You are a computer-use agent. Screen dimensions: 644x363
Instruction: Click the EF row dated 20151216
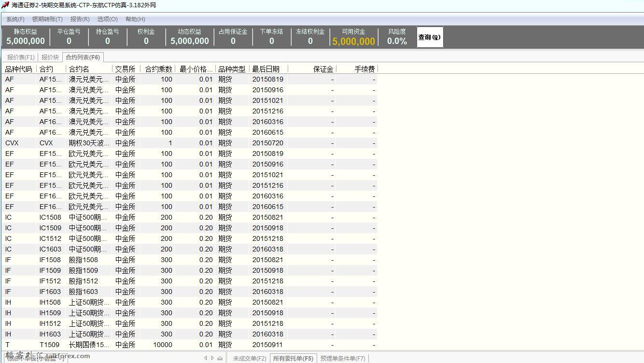(x=189, y=185)
